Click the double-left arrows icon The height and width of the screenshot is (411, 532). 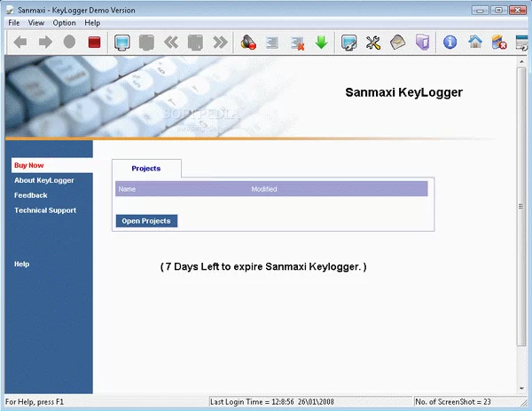coord(171,43)
